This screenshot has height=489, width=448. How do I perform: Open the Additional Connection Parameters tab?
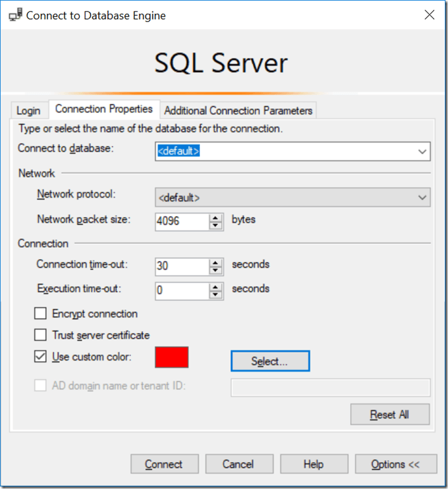click(x=238, y=110)
